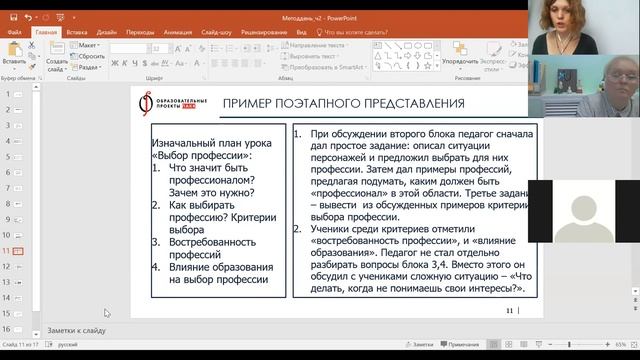The height and width of the screenshot is (360, 640).
Task: Select the straight line shape in gallery
Action: click(388, 46)
